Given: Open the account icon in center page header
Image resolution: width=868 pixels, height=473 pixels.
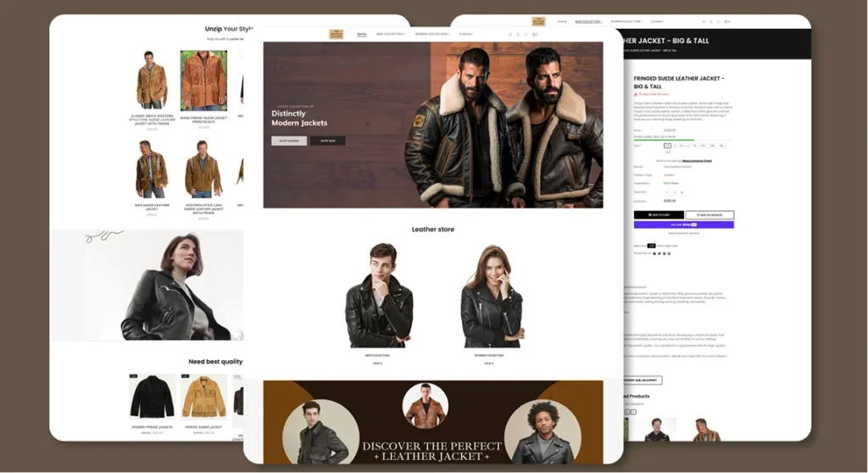Looking at the screenshot, I should 518,35.
